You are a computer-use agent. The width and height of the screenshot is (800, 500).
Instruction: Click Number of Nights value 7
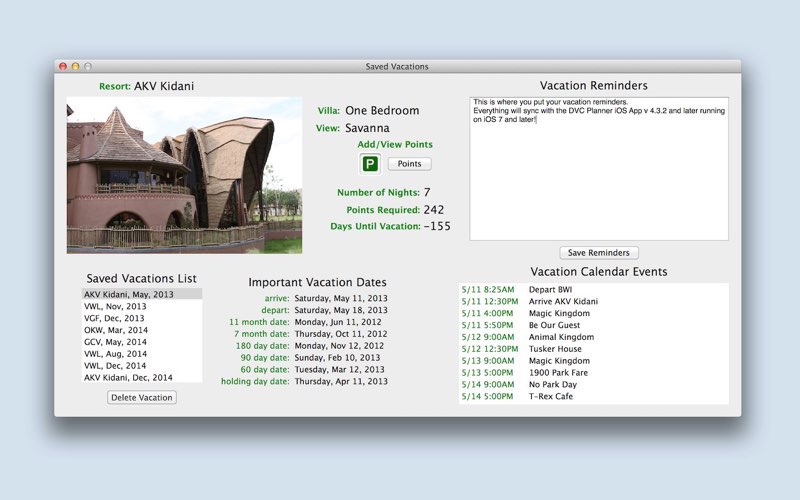[x=427, y=192]
